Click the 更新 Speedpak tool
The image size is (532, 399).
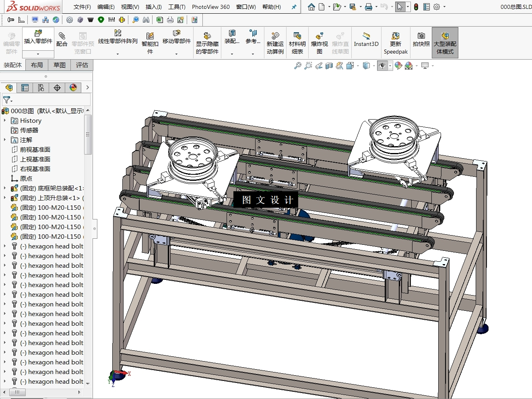tap(396, 43)
